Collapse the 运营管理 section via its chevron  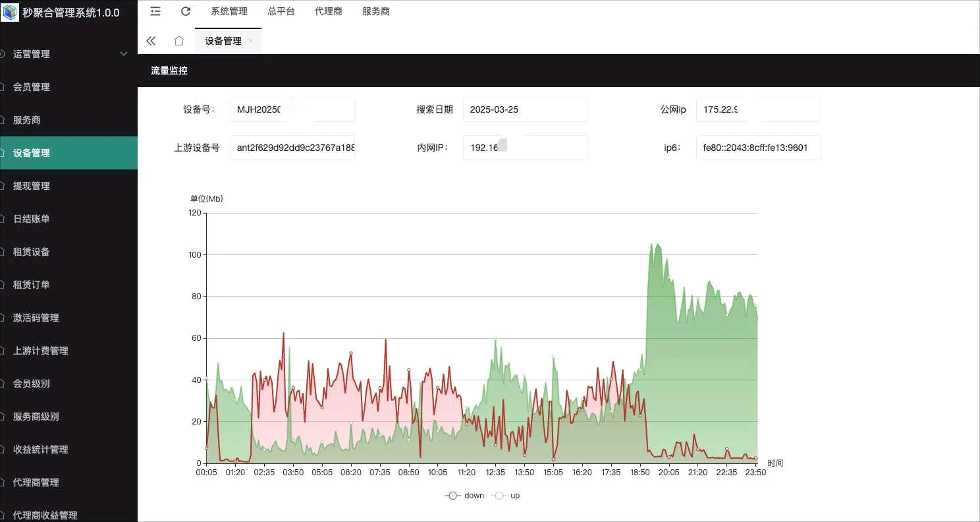click(123, 53)
